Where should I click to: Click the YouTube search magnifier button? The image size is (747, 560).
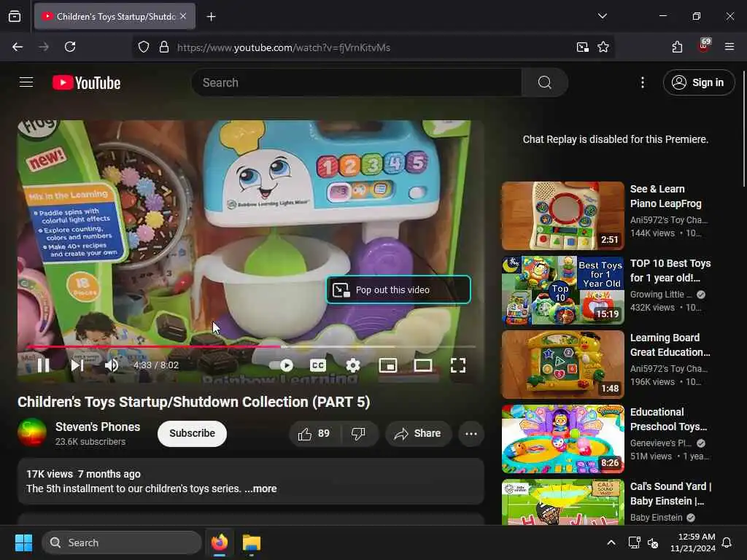coord(544,82)
